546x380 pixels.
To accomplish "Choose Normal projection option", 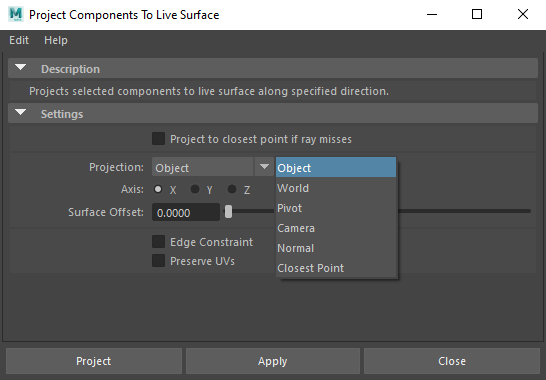I will (336, 248).
